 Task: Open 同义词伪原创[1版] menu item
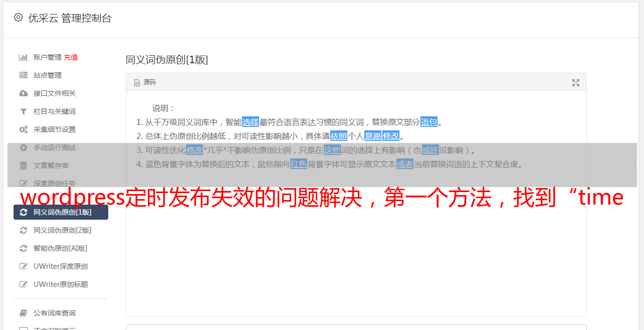pyautogui.click(x=61, y=212)
